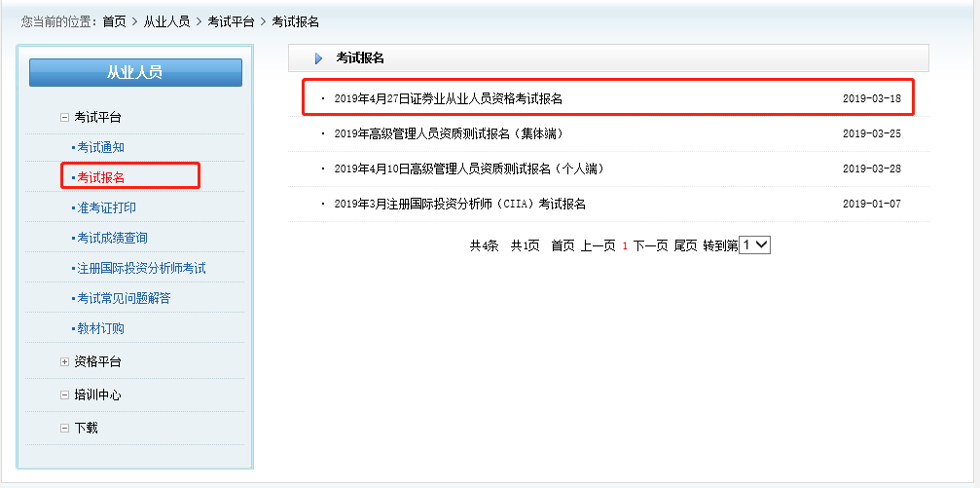Click the 资格平台 tree label
Image resolution: width=980 pixels, height=488 pixels.
[x=97, y=361]
